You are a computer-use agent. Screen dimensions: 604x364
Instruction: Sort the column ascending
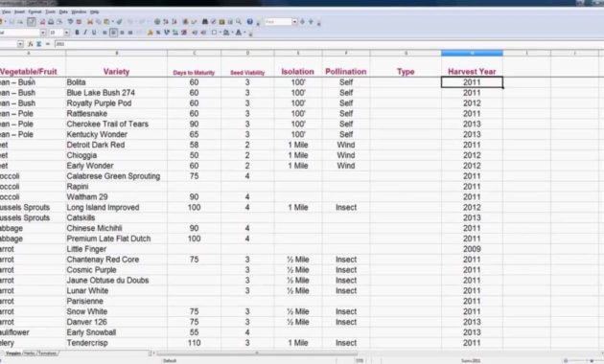[x=166, y=22]
